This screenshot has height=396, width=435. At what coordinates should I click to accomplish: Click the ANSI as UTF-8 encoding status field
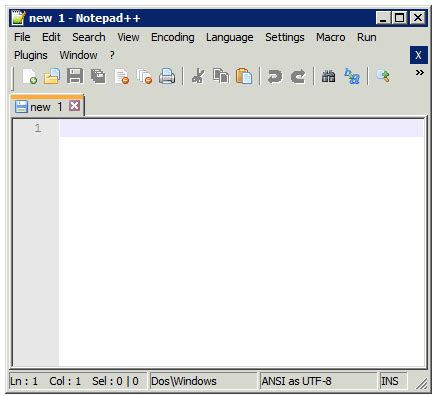318,381
